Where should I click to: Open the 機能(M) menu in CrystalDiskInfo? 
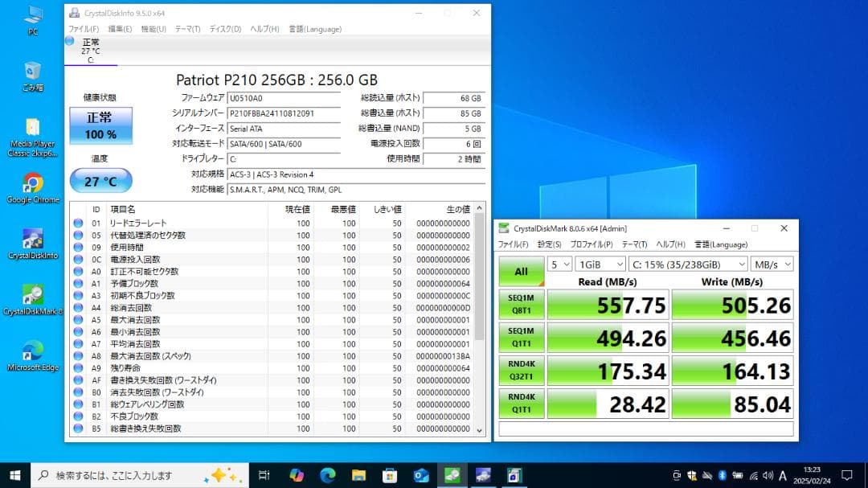[154, 28]
